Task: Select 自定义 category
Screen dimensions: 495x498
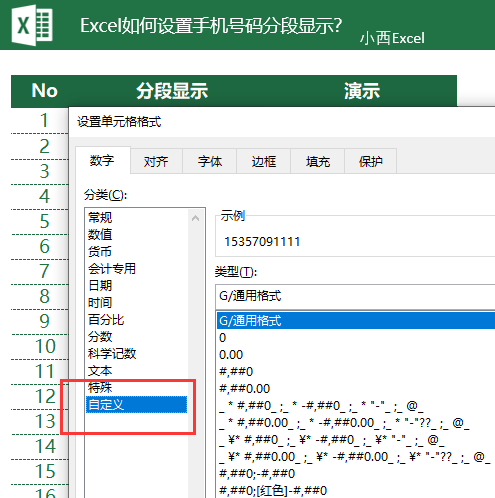Action: [137, 405]
